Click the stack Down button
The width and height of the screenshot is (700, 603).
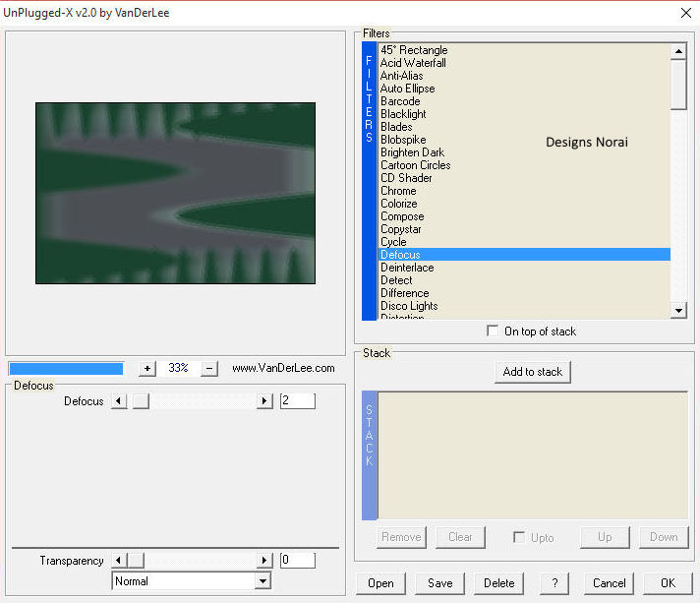[664, 537]
